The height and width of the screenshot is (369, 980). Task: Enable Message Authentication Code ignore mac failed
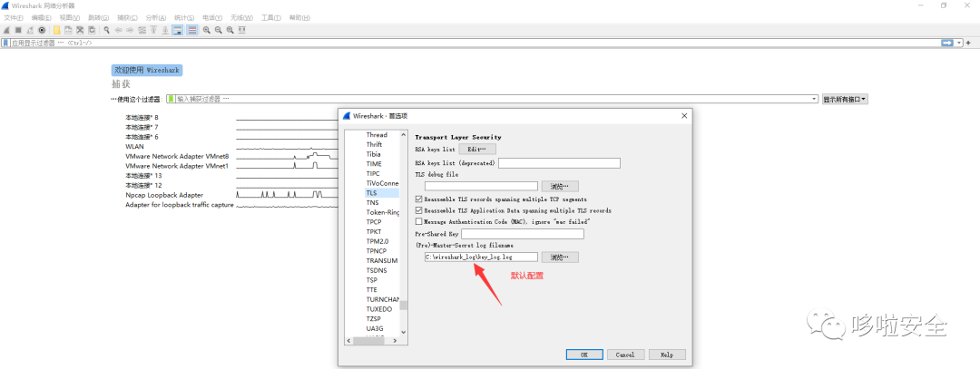coord(418,221)
